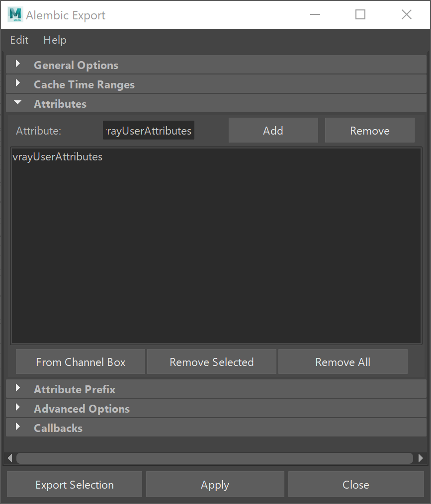
Task: Click the Remove Selected button
Action: (x=212, y=361)
